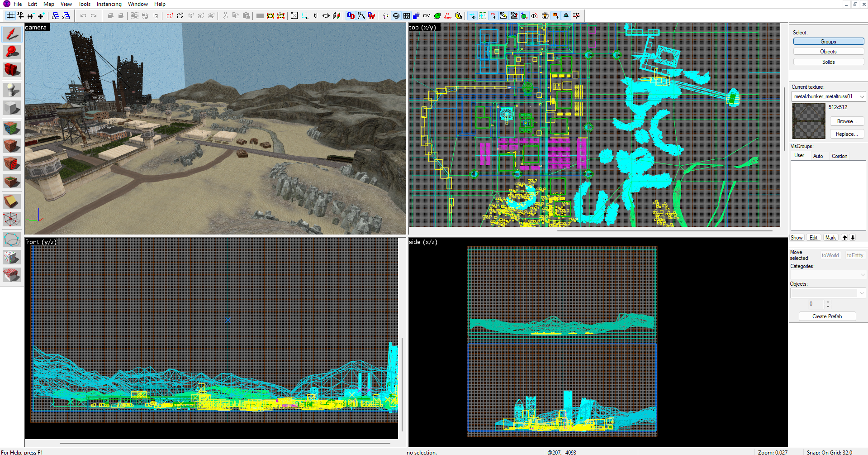Open the Tools menu
The height and width of the screenshot is (455, 868).
point(85,4)
